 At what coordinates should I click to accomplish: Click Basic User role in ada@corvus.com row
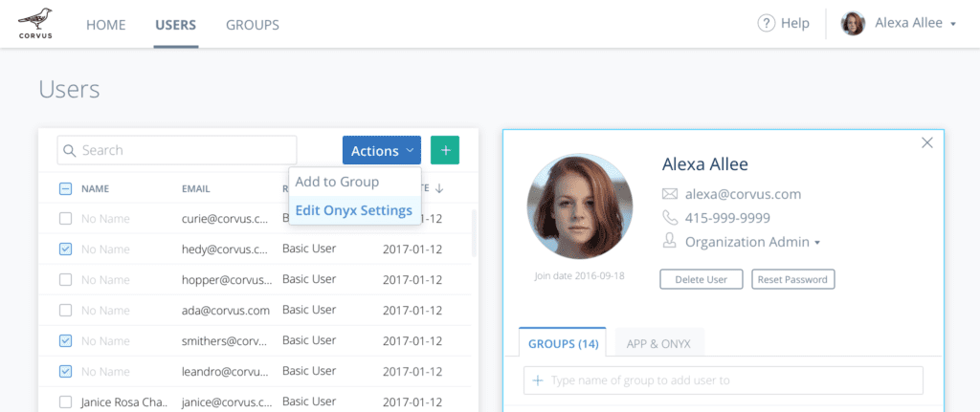309,310
